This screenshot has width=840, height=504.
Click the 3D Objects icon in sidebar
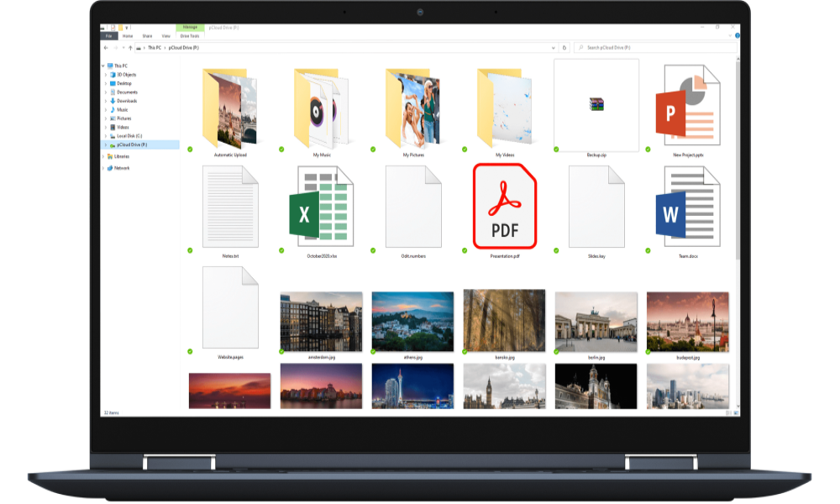113,75
